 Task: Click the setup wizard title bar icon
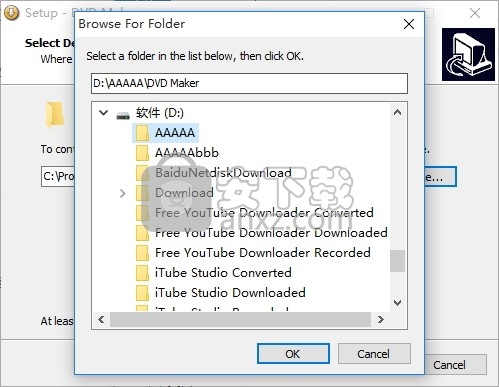point(11,13)
